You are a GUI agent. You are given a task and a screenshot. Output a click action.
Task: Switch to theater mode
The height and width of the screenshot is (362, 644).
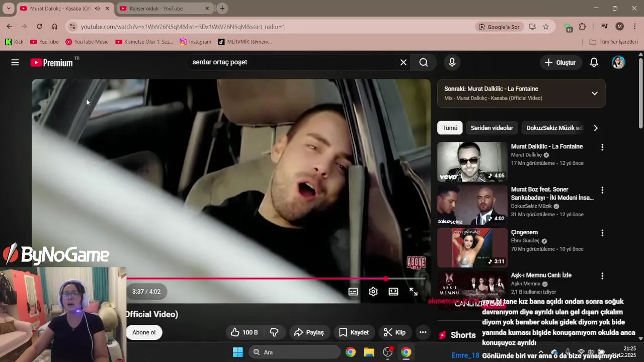tap(393, 292)
